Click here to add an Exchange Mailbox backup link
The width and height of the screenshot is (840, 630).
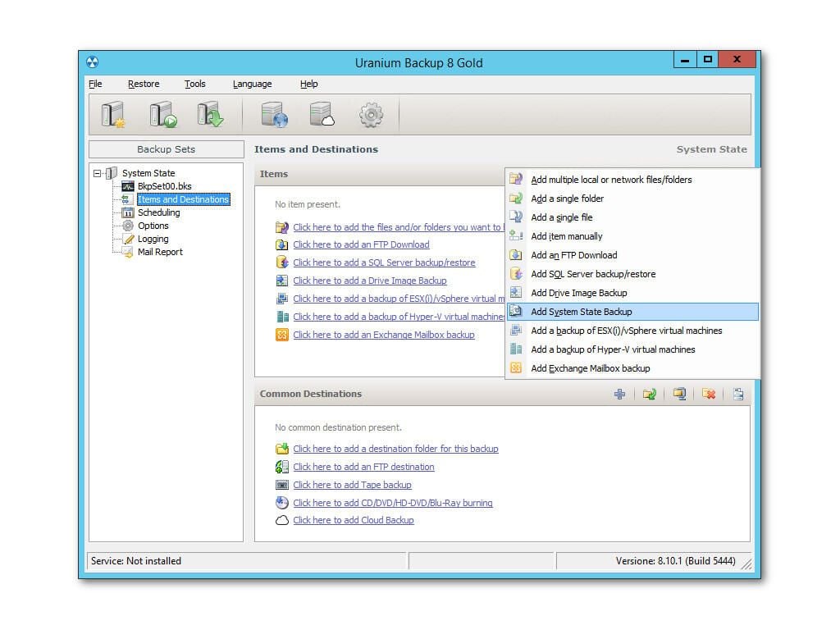[x=384, y=335]
